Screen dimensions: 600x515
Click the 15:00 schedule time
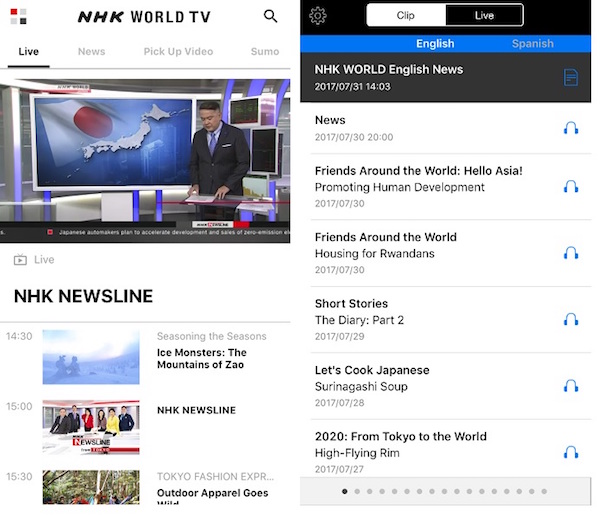(19, 406)
